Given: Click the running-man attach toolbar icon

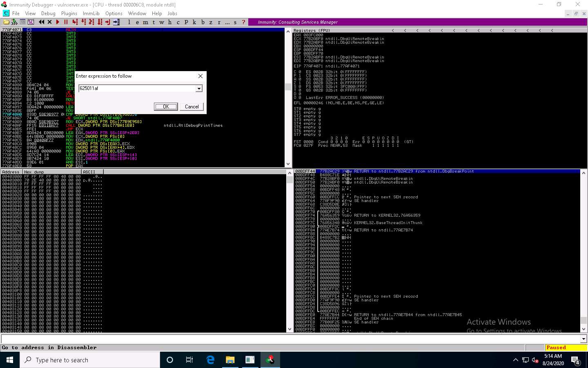Looking at the screenshot, I should coord(14,22).
